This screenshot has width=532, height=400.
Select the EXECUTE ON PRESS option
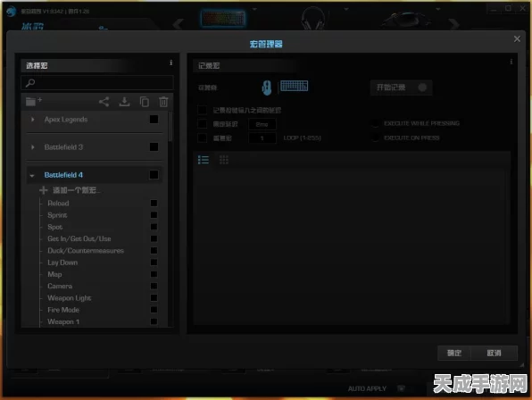click(375, 137)
